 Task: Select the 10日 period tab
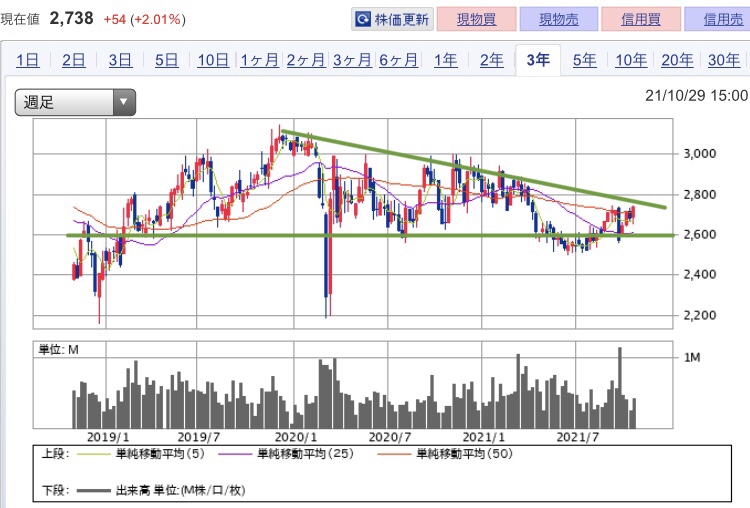[x=213, y=60]
